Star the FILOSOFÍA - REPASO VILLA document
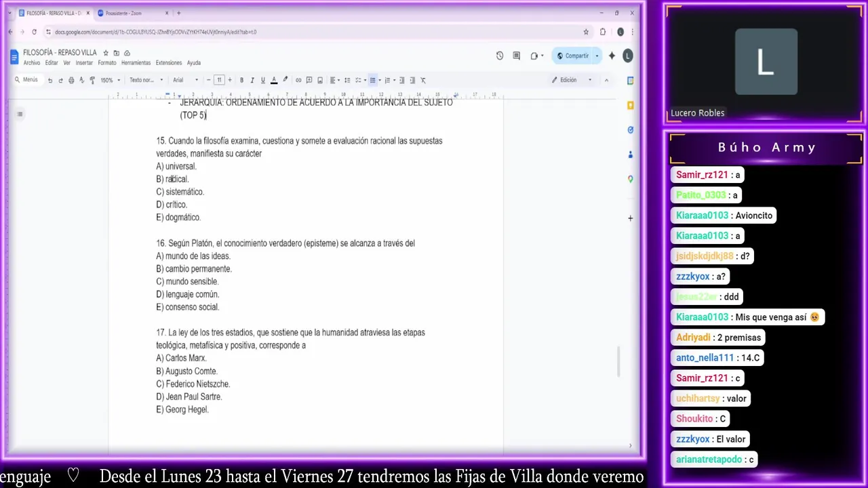 (106, 53)
